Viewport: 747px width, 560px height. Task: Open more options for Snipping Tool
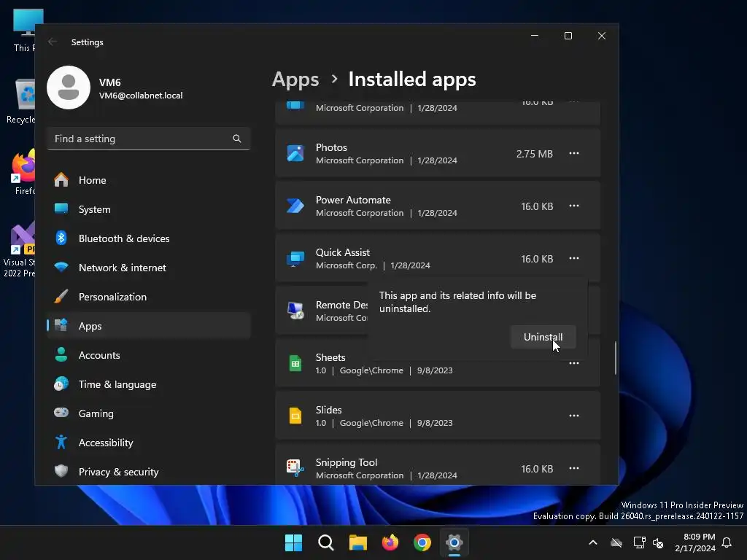pos(574,468)
